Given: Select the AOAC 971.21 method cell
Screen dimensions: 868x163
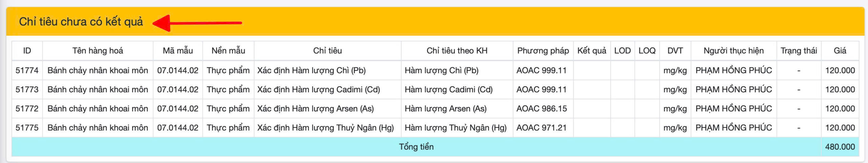Looking at the screenshot, I should click(541, 128).
